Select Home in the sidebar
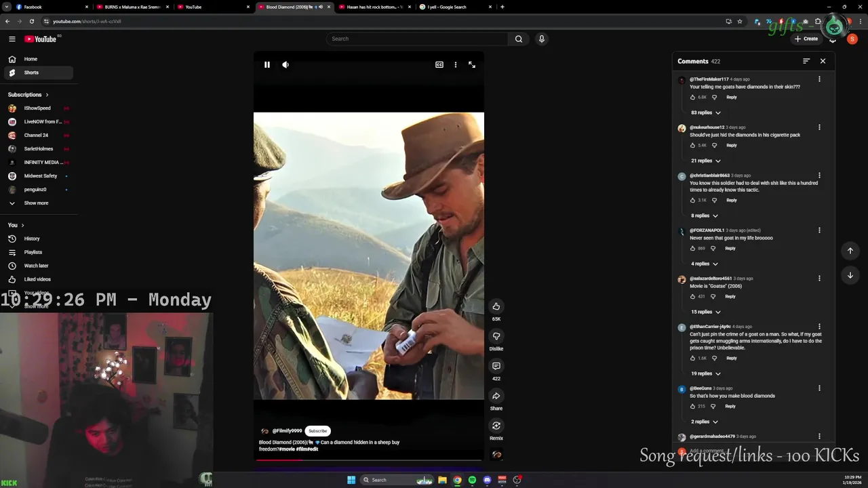The width and height of the screenshot is (868, 488). [39, 59]
